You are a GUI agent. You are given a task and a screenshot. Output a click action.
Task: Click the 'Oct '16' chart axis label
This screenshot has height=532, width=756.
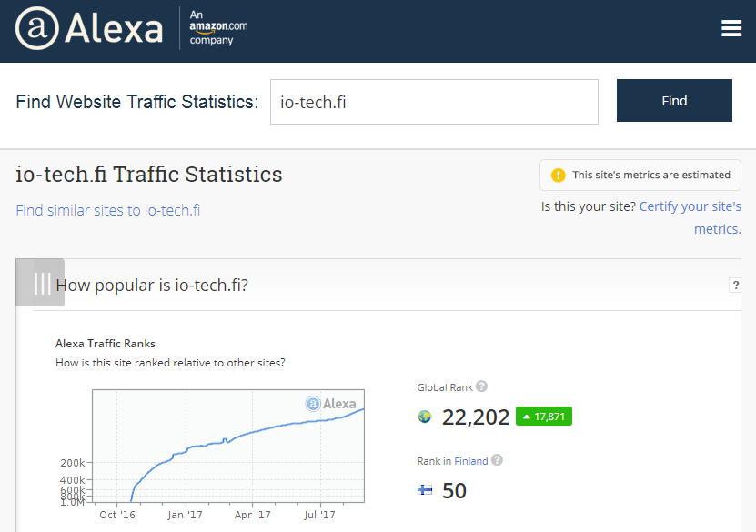pos(117,515)
